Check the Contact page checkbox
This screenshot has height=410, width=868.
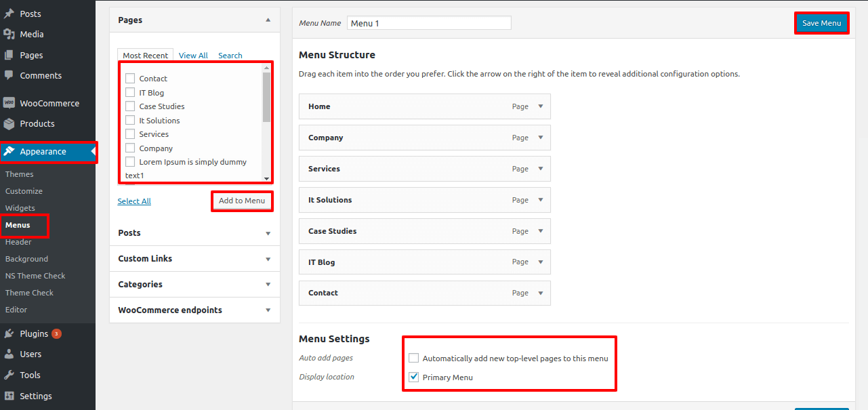point(130,79)
